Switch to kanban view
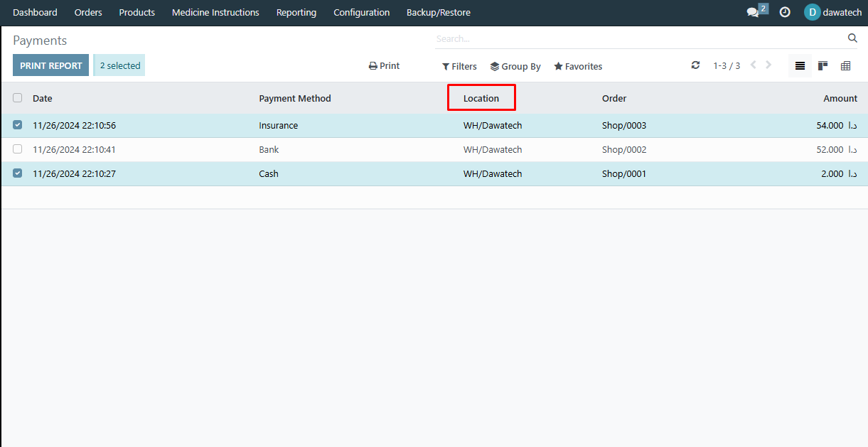This screenshot has height=447, width=868. click(823, 65)
